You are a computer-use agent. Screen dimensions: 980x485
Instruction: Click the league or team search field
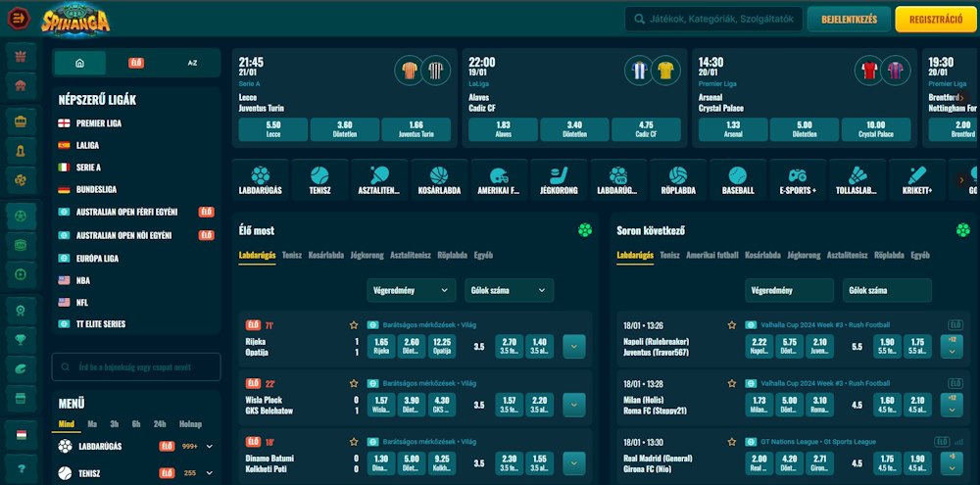point(136,366)
